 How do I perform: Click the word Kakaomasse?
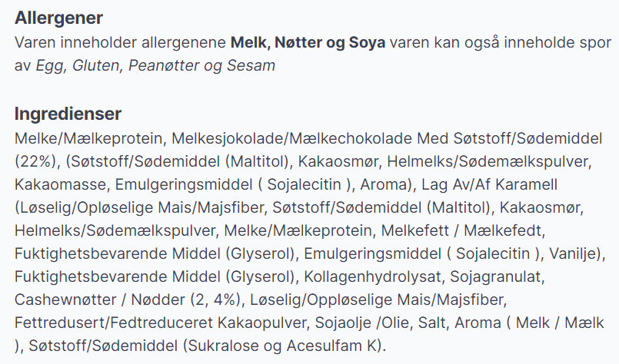pyautogui.click(x=60, y=184)
